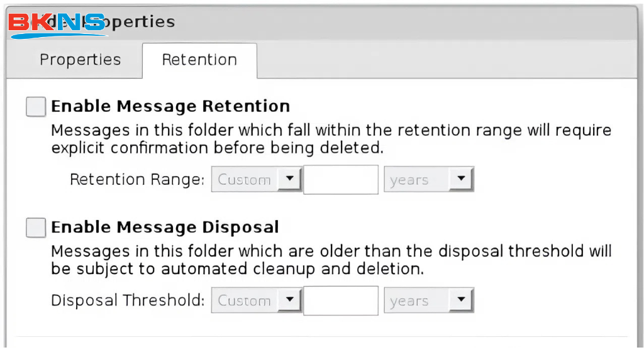Click the 'Retention Range:' label
Image resolution: width=644 pixels, height=362 pixels.
click(x=137, y=180)
